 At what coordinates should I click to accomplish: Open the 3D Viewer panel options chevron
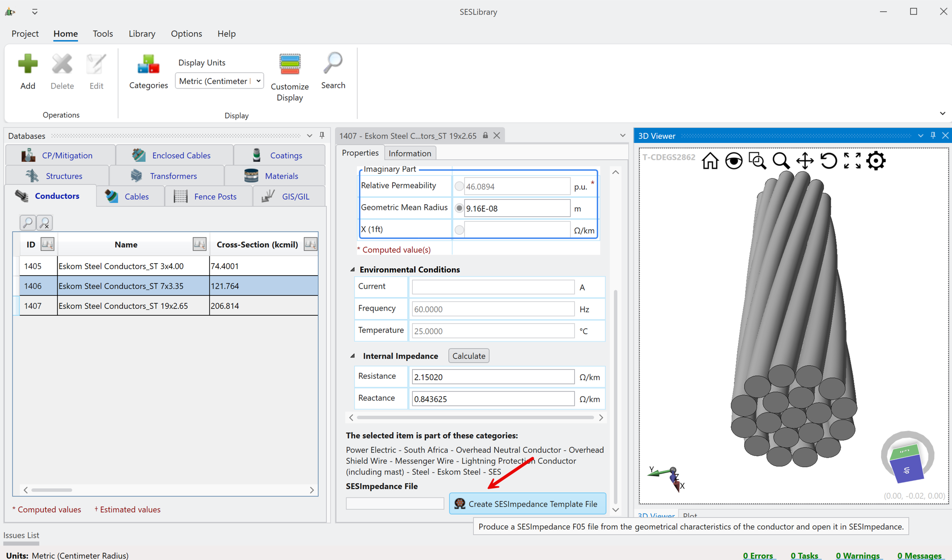pos(920,135)
